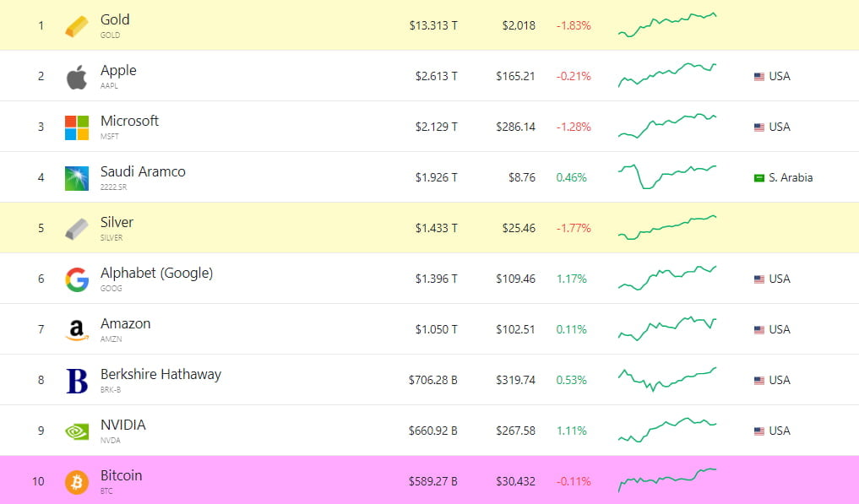The width and height of the screenshot is (859, 504).
Task: Click the USA flag in NVIDIA row
Action: pyautogui.click(x=758, y=431)
